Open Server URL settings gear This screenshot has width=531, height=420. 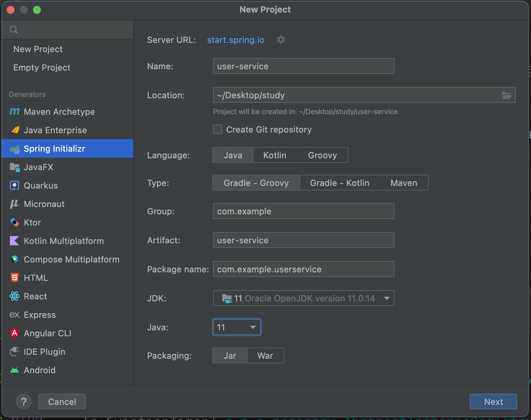(x=281, y=40)
